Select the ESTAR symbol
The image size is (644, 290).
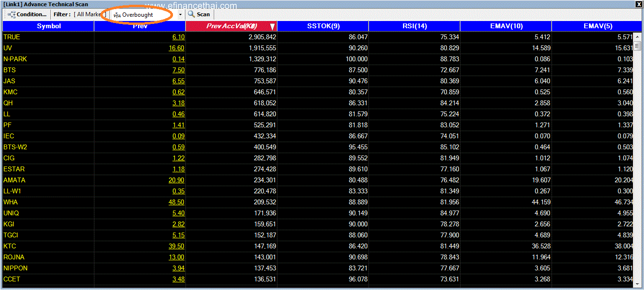pyautogui.click(x=14, y=169)
